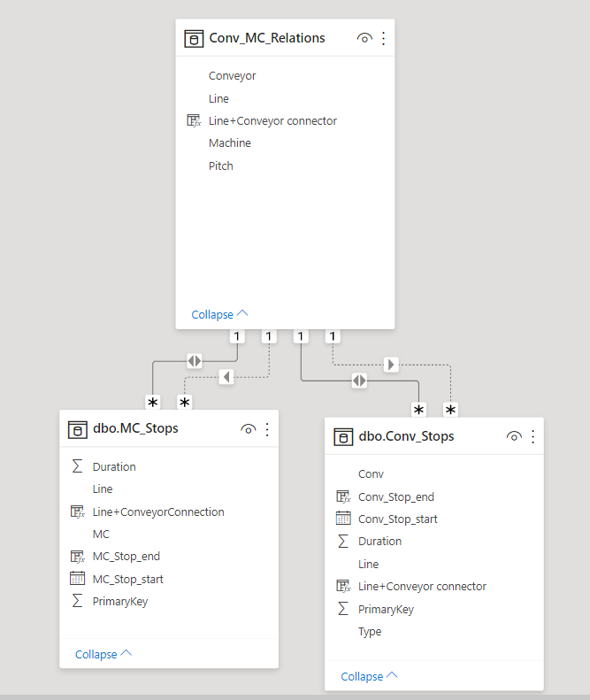Click the dbo.Conv_Stops table icon

pos(343,437)
